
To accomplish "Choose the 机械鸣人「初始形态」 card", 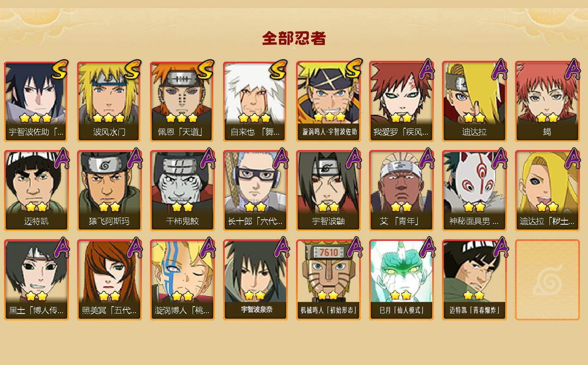I will (x=328, y=280).
